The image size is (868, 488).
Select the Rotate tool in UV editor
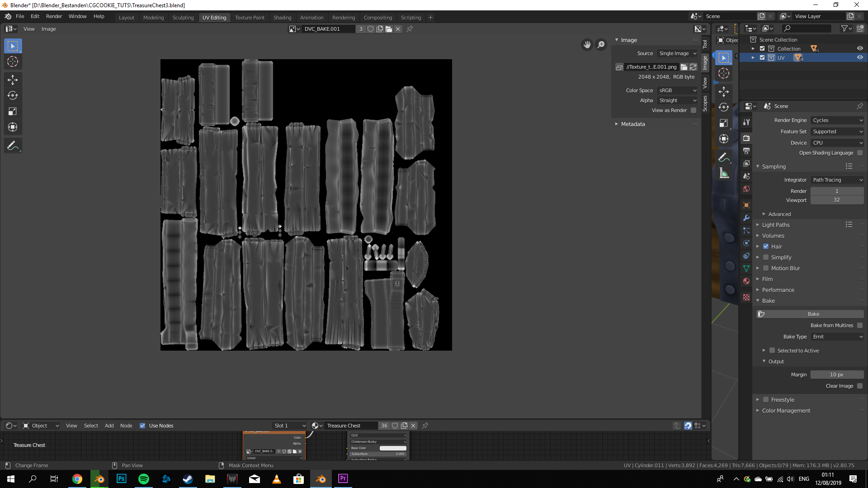[13, 96]
